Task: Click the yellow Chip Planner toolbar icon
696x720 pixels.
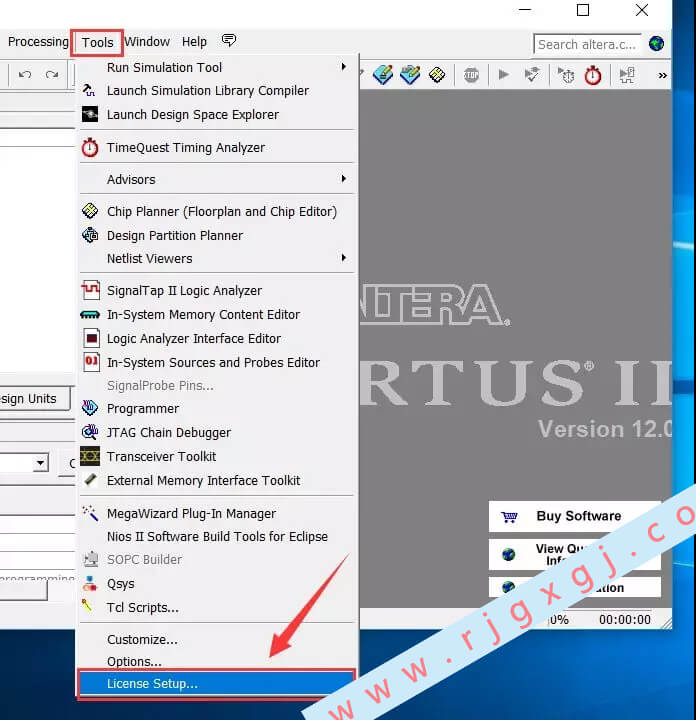Action: [437, 74]
